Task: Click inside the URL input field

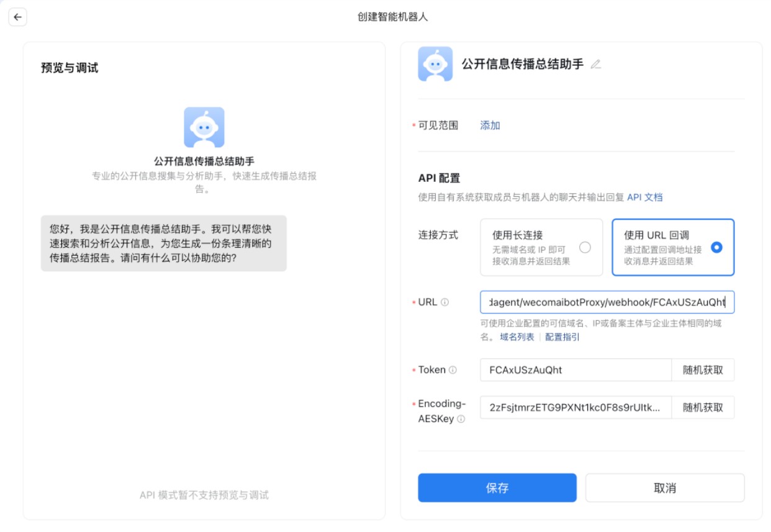Action: coord(608,302)
